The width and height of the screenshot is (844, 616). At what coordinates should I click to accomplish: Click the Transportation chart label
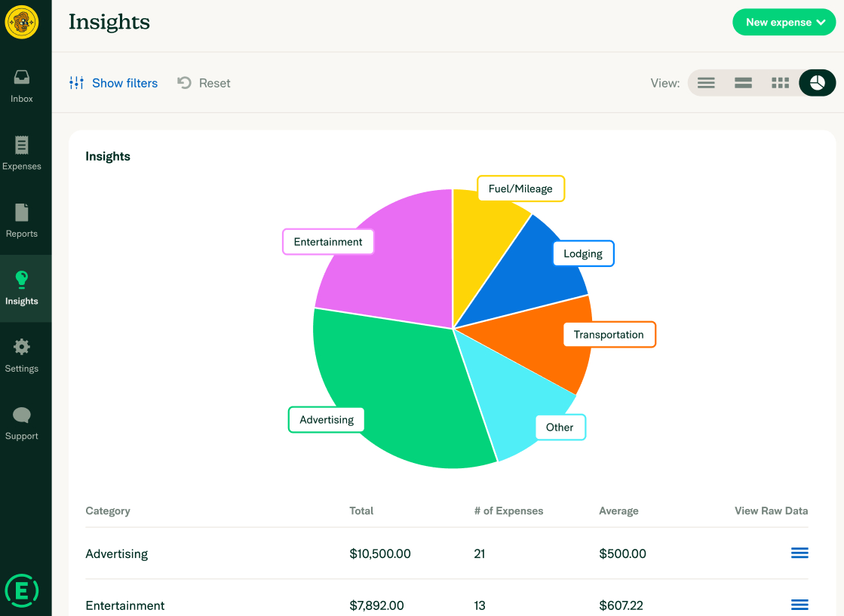(x=609, y=335)
